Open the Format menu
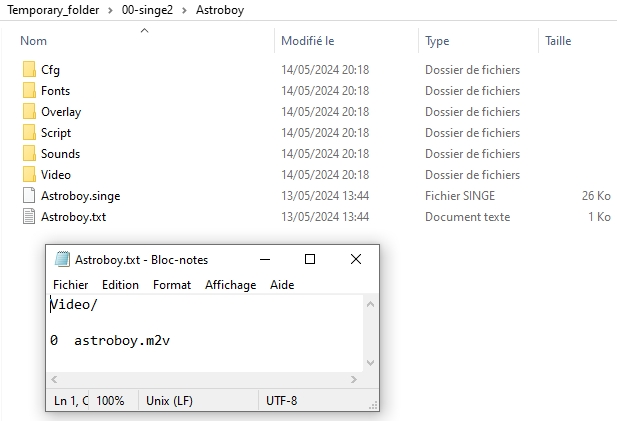 coord(172,285)
